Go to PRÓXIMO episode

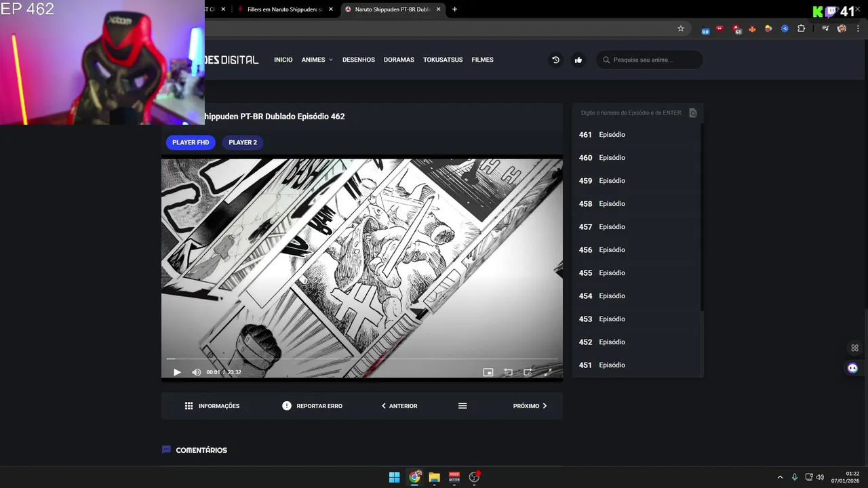[530, 406]
